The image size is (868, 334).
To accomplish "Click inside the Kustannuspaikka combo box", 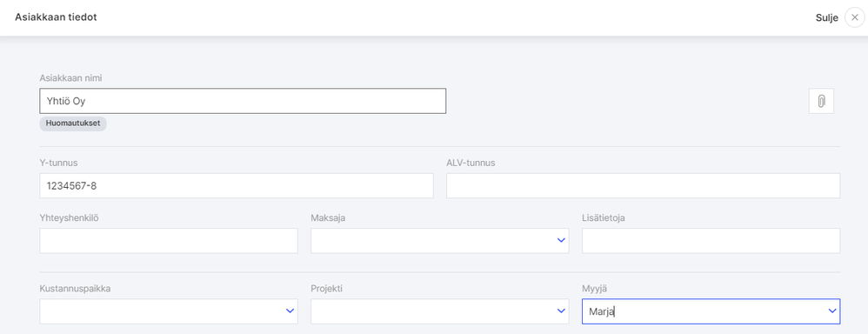I will 169,311.
